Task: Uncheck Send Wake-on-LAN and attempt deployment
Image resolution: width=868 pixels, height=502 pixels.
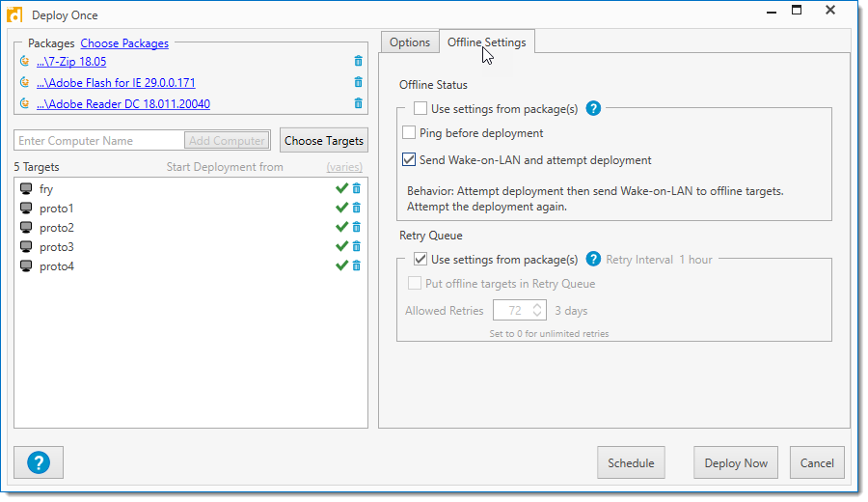Action: (409, 160)
